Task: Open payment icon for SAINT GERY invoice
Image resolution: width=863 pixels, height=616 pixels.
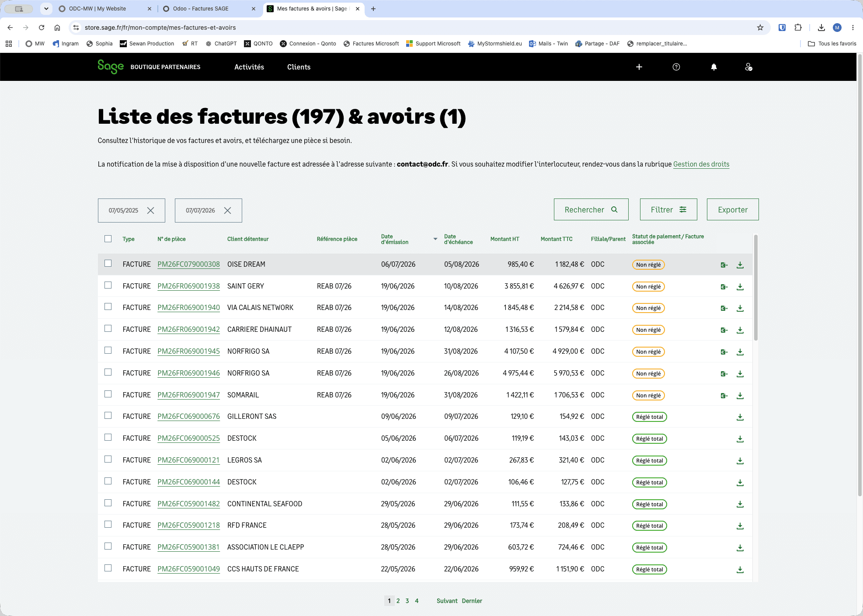Action: (x=724, y=287)
